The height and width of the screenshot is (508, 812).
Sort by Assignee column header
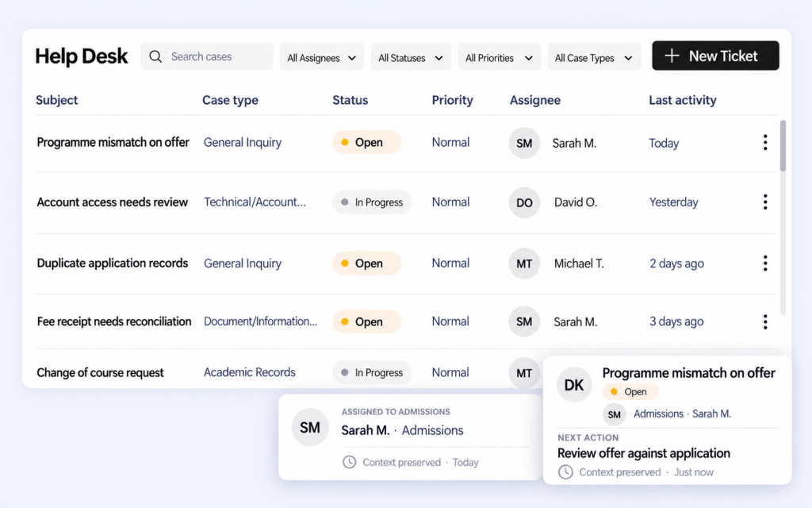(x=535, y=100)
